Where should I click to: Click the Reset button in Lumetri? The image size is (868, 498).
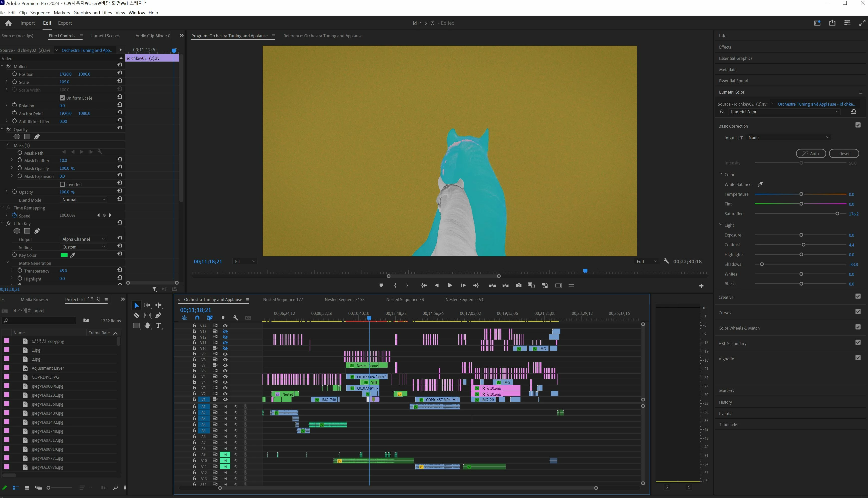(x=844, y=154)
